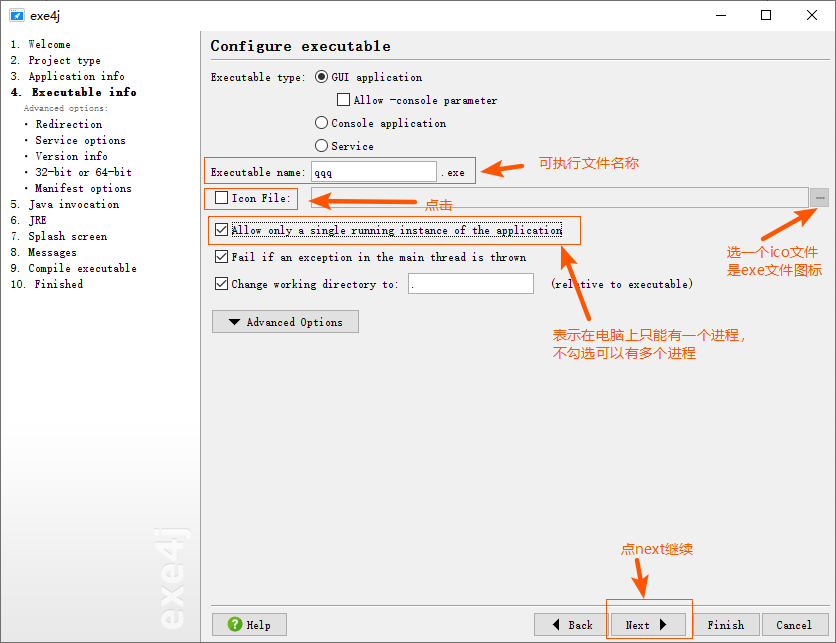Enable the Icon File checkbox

(221, 198)
